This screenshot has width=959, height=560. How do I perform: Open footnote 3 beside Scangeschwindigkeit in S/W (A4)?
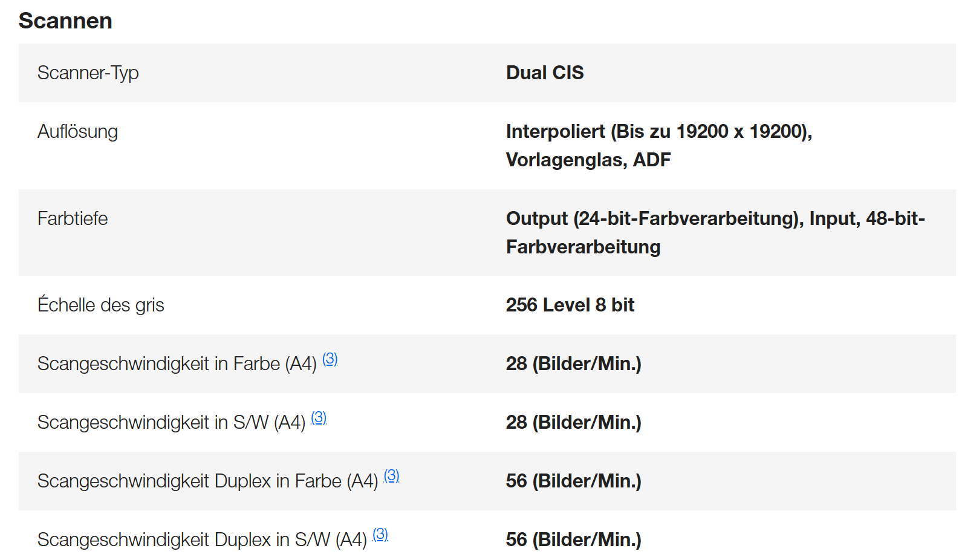[x=319, y=418]
